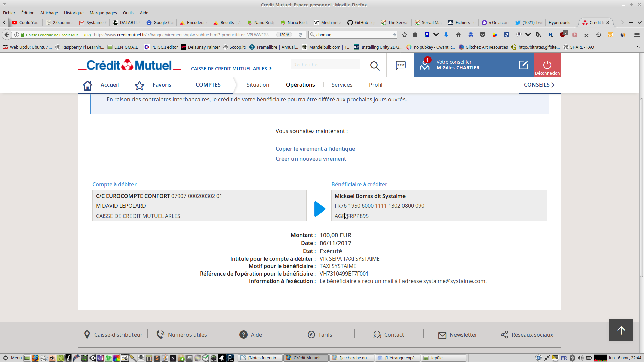Open the tab list dropdown arrow
Screen dimensions: 644x362
[639, 22]
